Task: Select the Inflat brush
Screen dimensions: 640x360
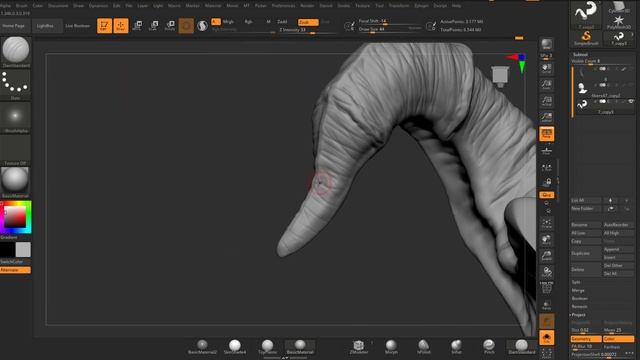Action: (x=456, y=347)
